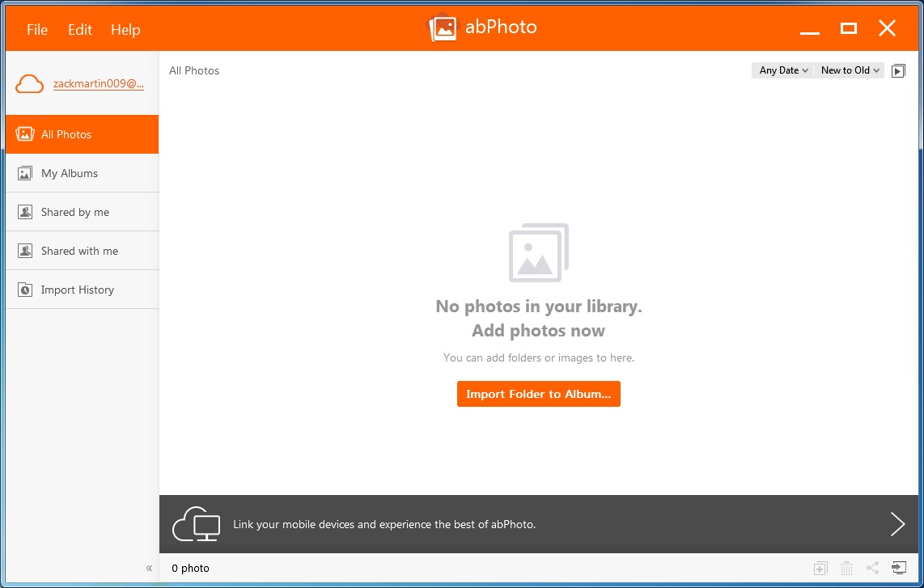Open the File menu

pos(37,29)
